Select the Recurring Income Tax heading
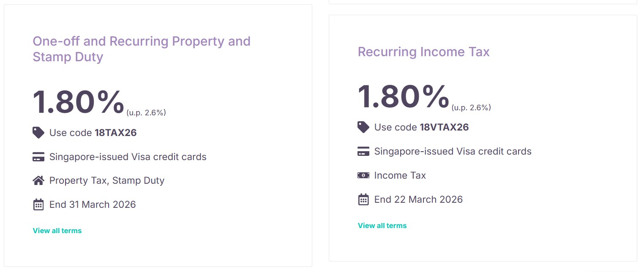The width and height of the screenshot is (644, 272). click(x=423, y=52)
